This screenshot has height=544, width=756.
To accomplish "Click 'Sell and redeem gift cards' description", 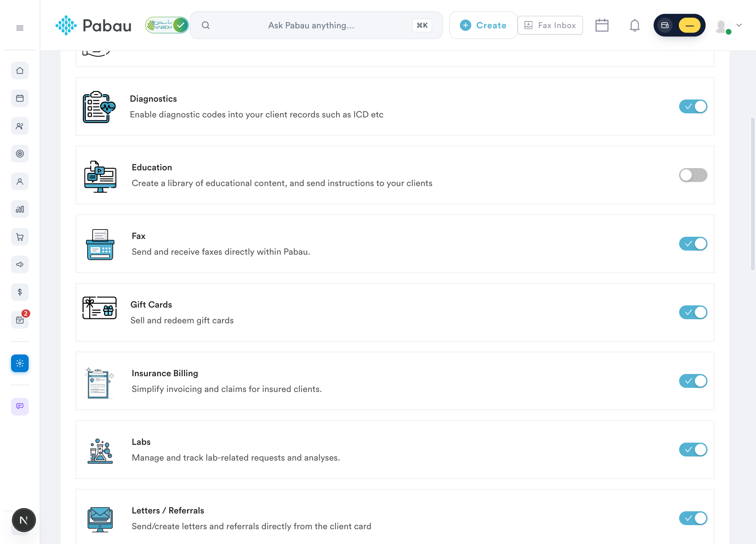I will pyautogui.click(x=182, y=320).
